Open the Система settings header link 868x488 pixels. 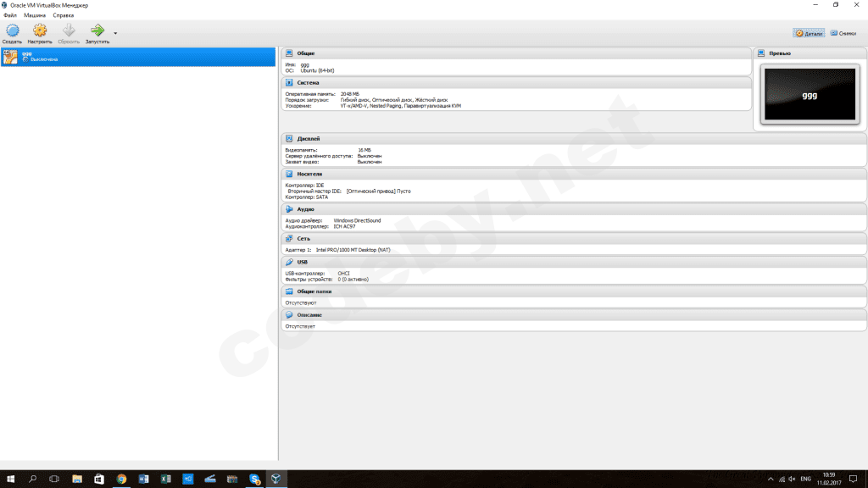click(308, 82)
